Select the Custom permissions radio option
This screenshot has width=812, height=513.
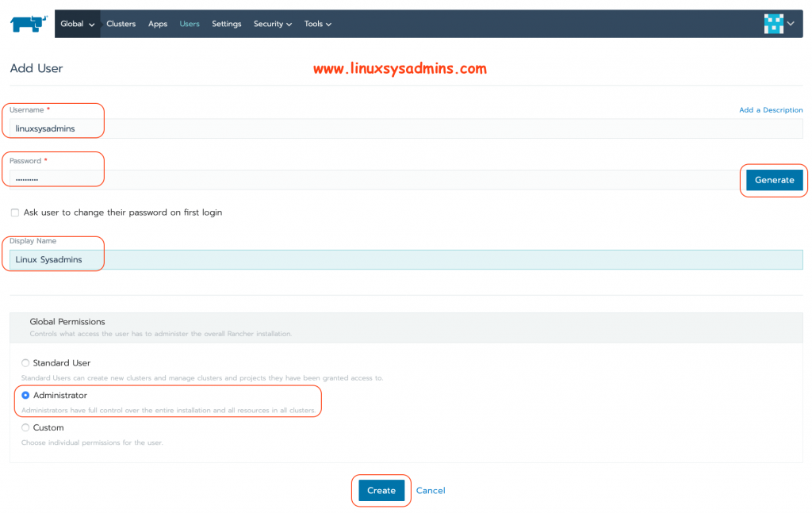pyautogui.click(x=25, y=427)
